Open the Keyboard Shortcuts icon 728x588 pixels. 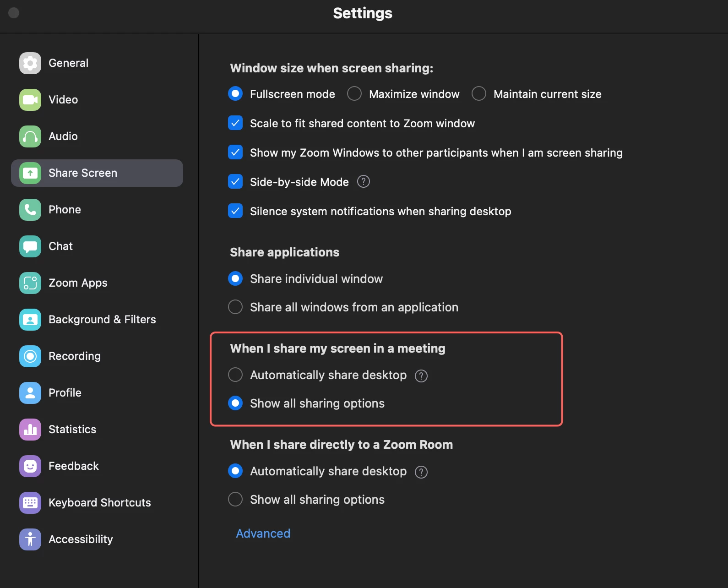(30, 503)
